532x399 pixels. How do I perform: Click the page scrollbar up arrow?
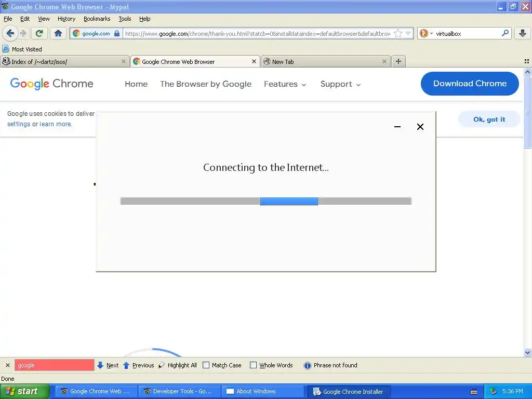527,72
